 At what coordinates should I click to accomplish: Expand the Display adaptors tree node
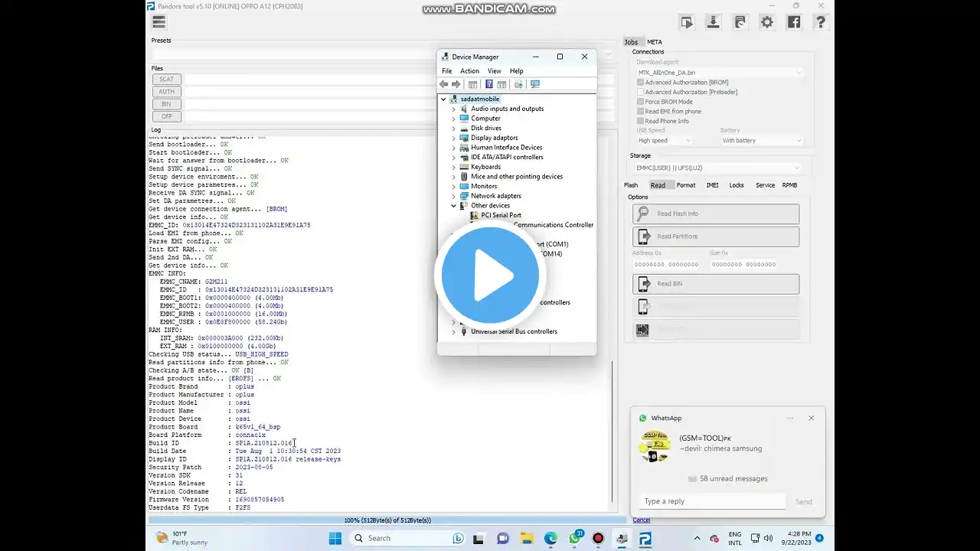click(x=453, y=138)
